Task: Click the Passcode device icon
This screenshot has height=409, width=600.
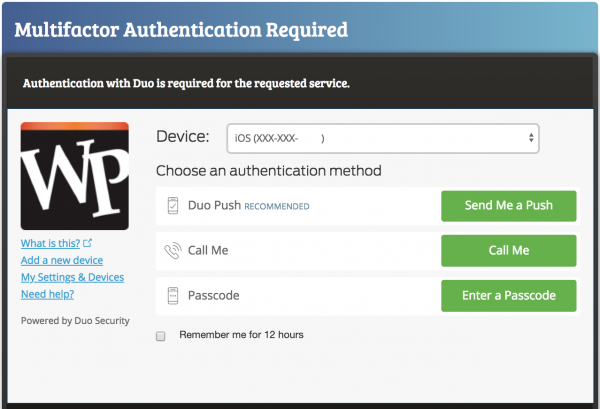Action: click(x=172, y=296)
